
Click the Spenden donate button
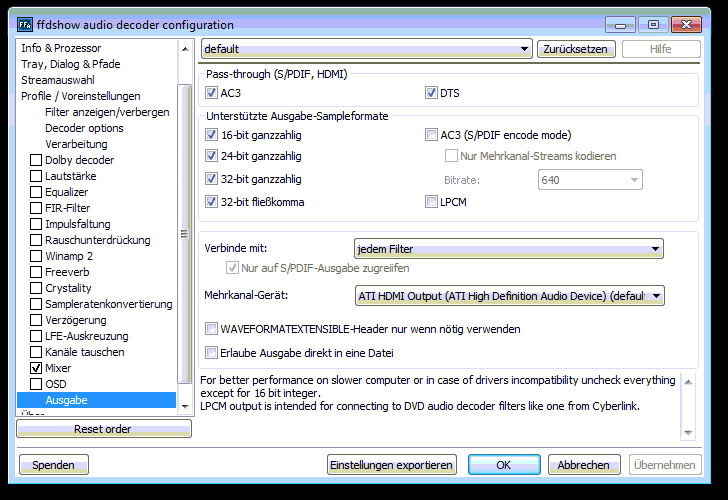pyautogui.click(x=53, y=465)
